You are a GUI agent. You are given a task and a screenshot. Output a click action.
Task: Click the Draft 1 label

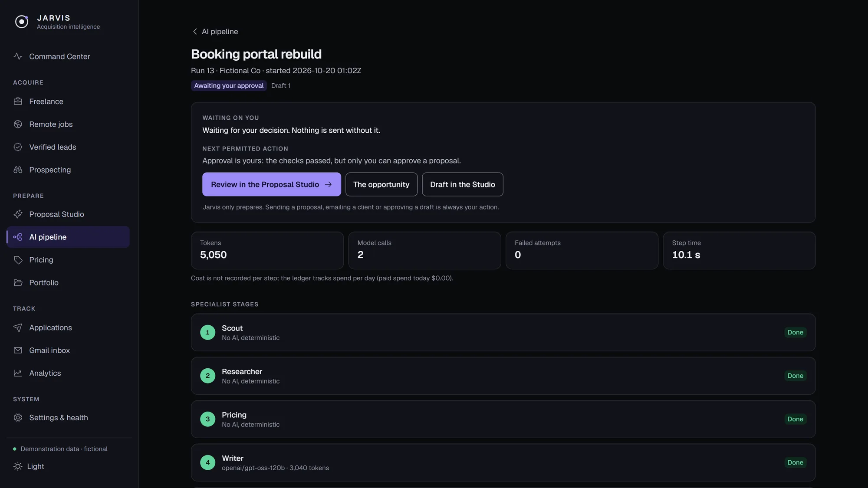click(281, 85)
